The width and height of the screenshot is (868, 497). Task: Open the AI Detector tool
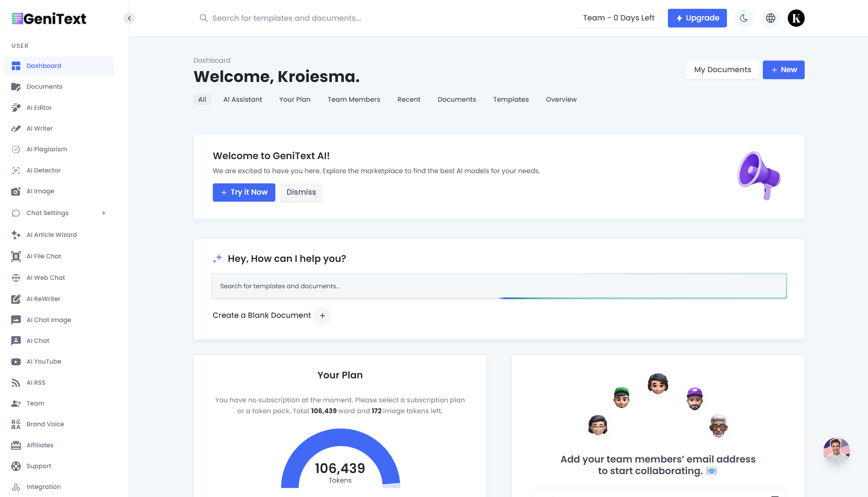[x=44, y=170]
